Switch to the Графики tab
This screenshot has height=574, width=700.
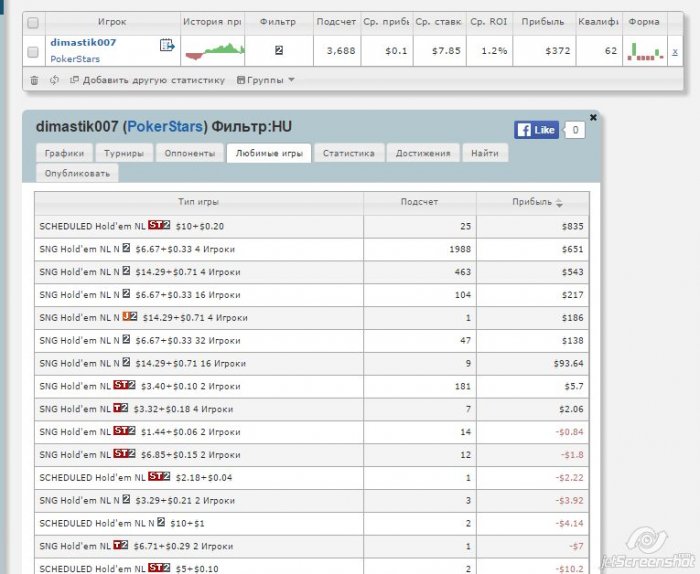tap(65, 153)
